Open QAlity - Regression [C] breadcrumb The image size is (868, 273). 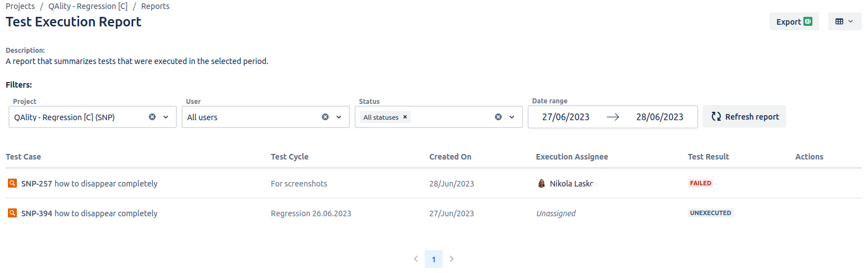[x=88, y=7]
